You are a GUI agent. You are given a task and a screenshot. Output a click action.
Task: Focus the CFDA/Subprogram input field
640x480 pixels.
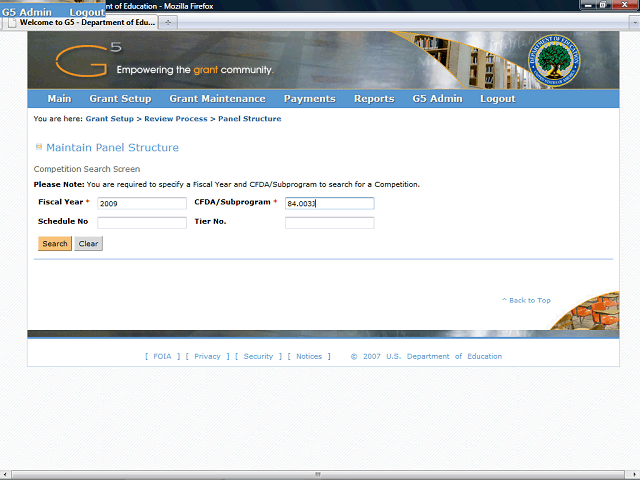[330, 203]
